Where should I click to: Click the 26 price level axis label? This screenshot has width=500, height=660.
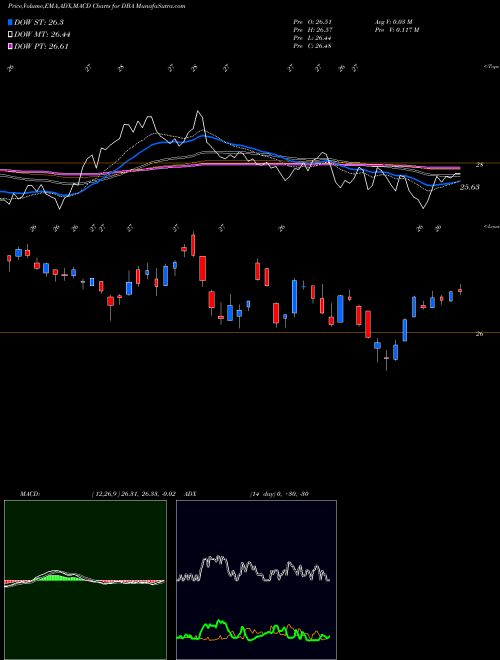(479, 334)
